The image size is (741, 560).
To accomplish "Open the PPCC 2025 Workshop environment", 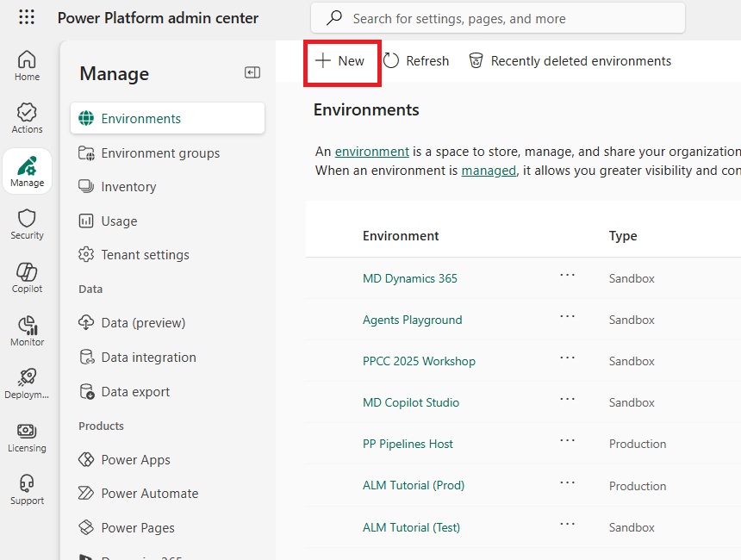I will [x=419, y=361].
